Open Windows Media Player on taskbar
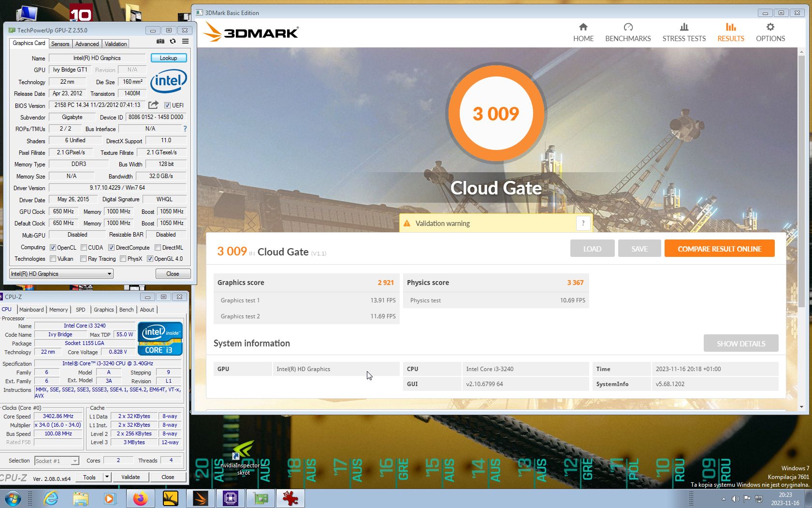The image size is (812, 508). pyautogui.click(x=110, y=498)
